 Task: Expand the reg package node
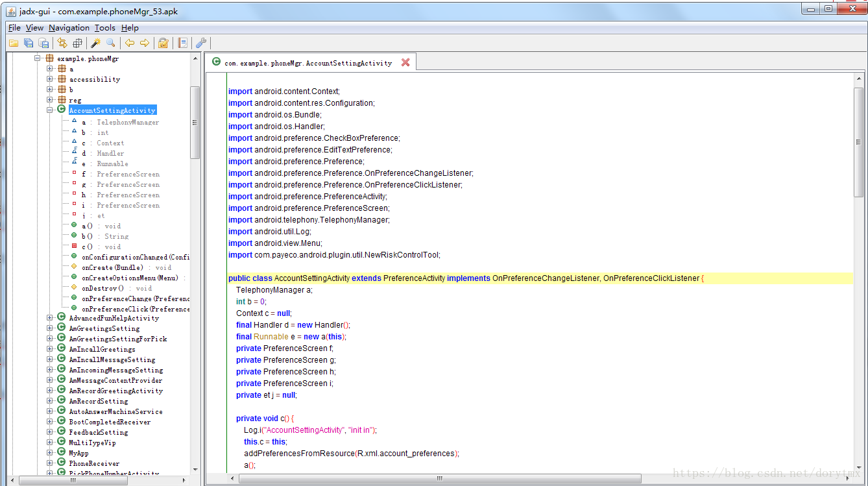pos(50,100)
